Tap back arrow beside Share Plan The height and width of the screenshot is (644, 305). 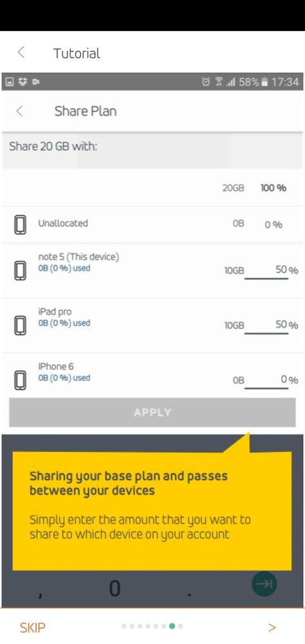pyautogui.click(x=20, y=111)
